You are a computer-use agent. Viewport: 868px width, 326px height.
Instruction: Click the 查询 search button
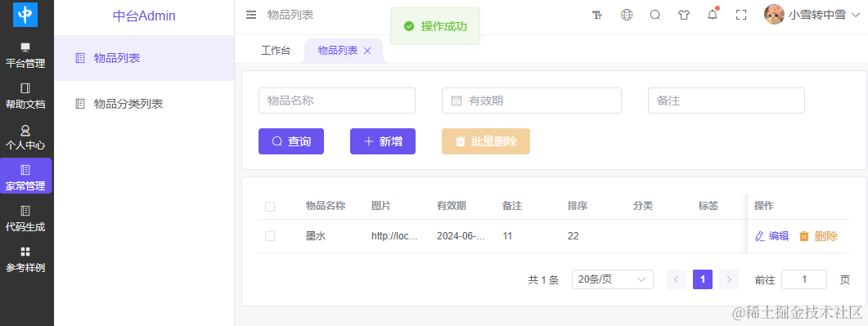(x=291, y=141)
